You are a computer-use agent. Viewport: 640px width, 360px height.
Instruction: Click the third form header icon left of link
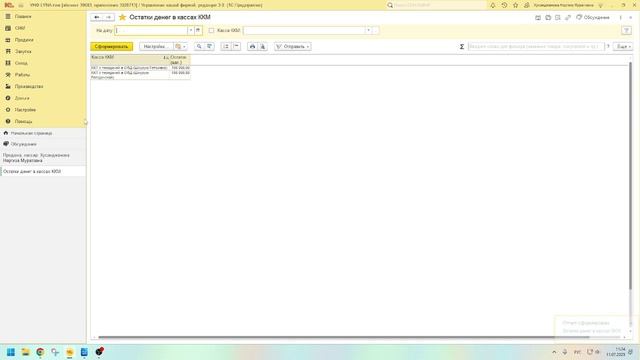pos(558,17)
